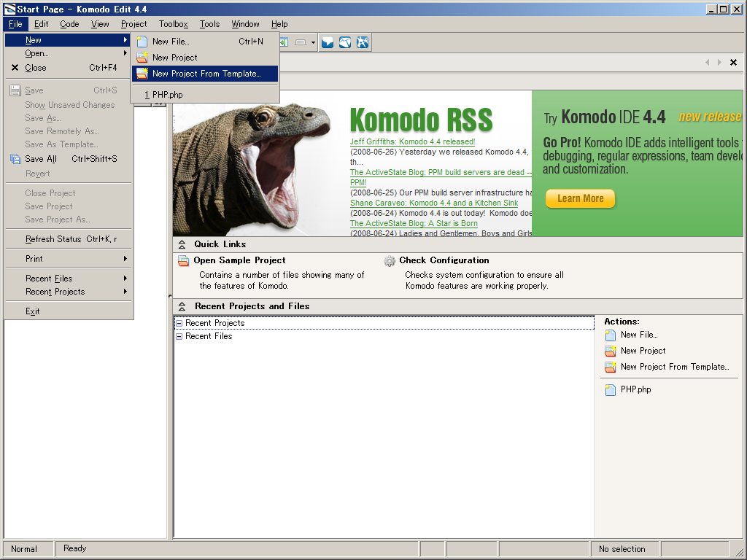Image resolution: width=747 pixels, height=560 pixels.
Task: Open the Toolbox menu
Action: 174,24
